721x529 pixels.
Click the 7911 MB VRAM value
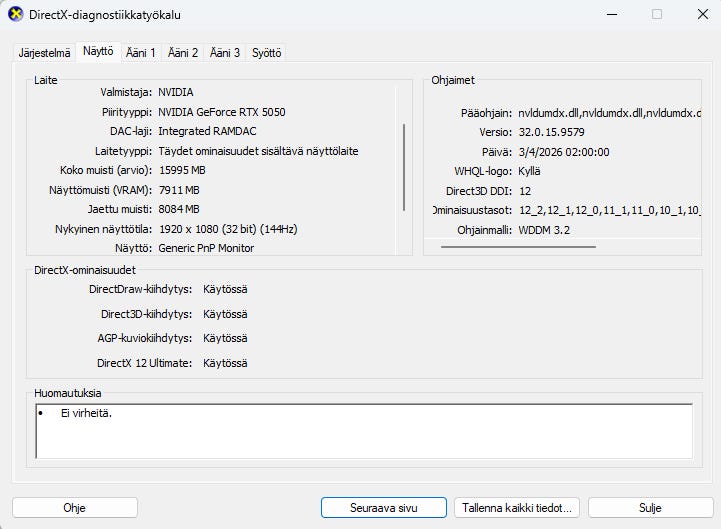[x=179, y=190]
